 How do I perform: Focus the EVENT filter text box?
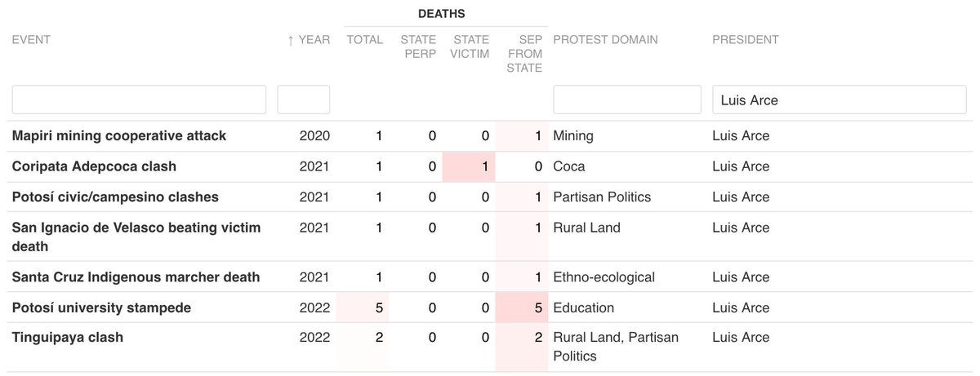139,100
